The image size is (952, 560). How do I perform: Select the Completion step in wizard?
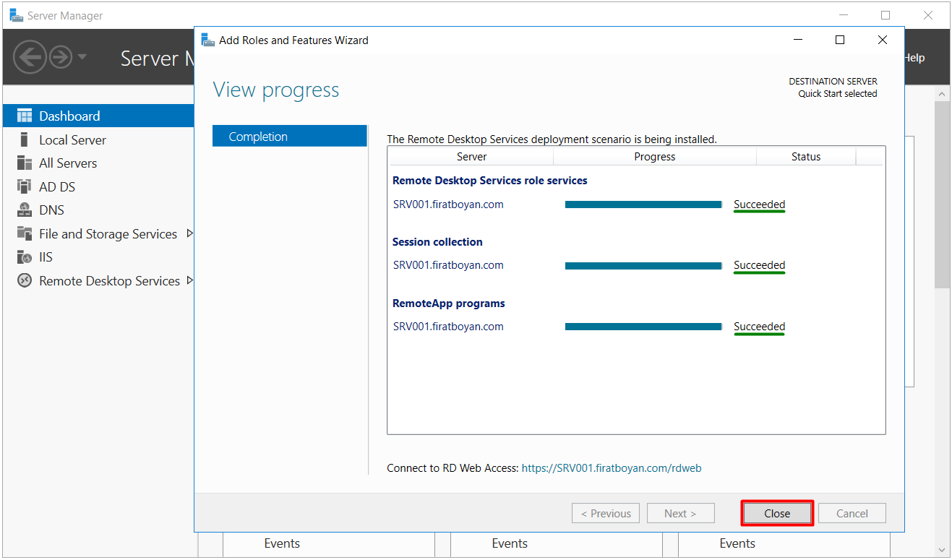click(x=290, y=136)
